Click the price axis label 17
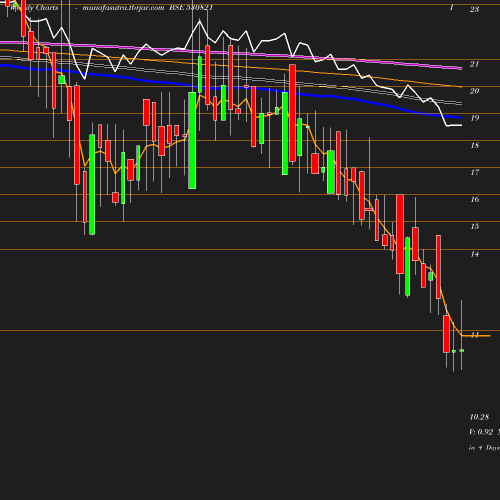This screenshot has width=500, height=500. 475,172
